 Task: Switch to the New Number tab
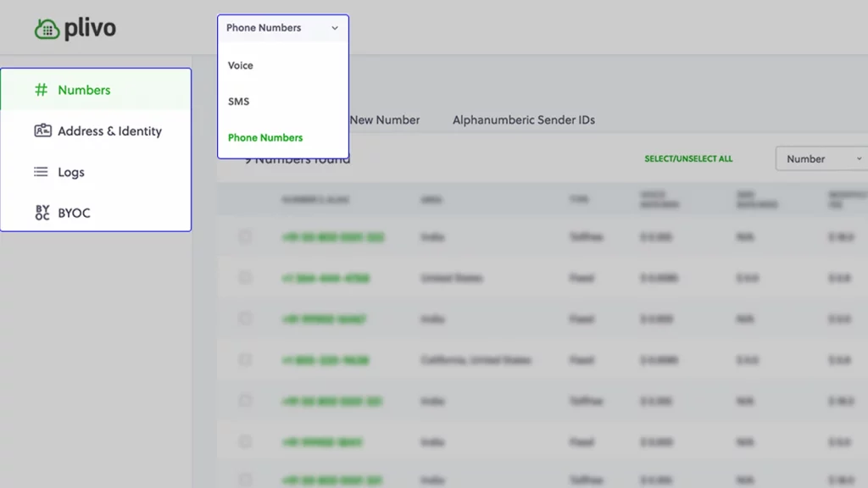pos(383,120)
